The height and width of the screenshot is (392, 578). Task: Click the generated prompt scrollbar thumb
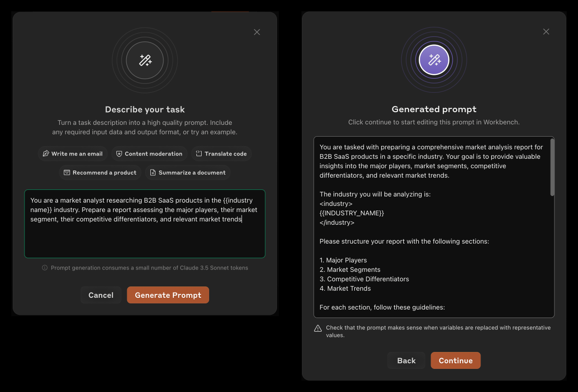point(552,167)
